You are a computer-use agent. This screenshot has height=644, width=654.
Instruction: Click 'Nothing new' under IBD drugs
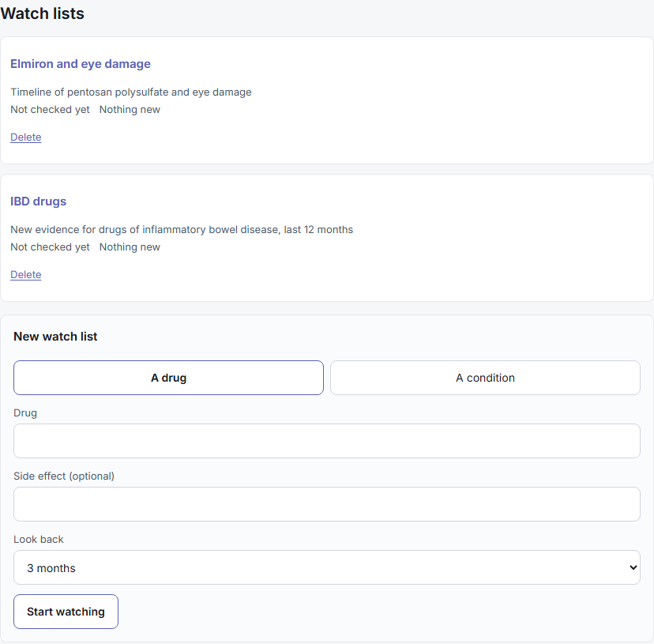tap(130, 247)
